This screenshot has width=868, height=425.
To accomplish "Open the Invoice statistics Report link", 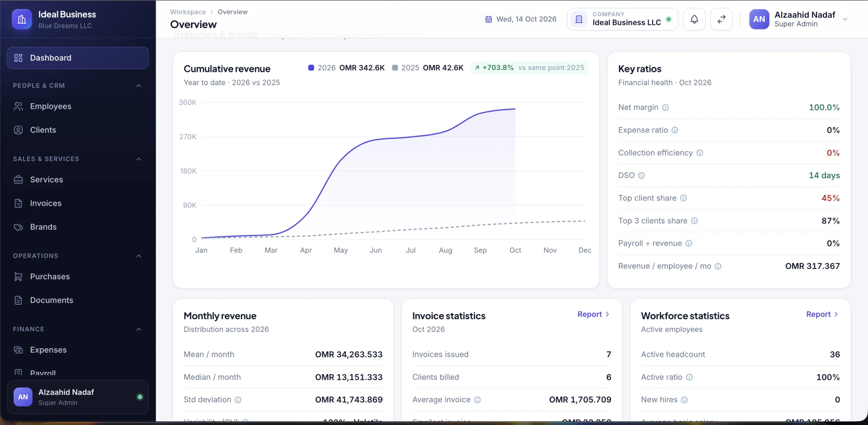I will coord(593,314).
